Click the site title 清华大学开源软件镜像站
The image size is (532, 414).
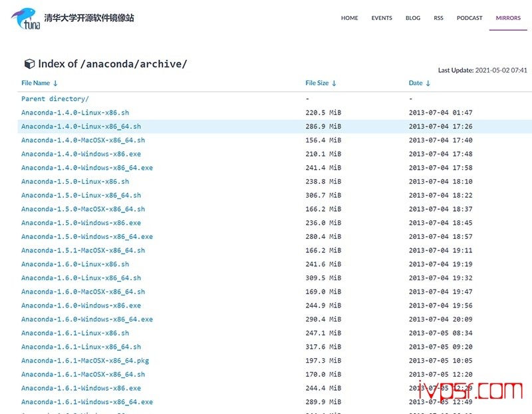click(89, 18)
